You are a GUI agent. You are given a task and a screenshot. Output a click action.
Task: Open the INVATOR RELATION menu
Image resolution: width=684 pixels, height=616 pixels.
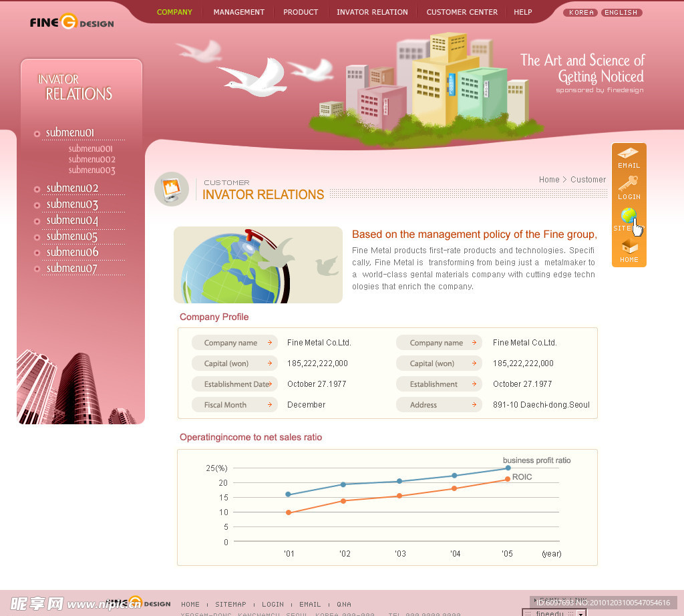point(372,12)
